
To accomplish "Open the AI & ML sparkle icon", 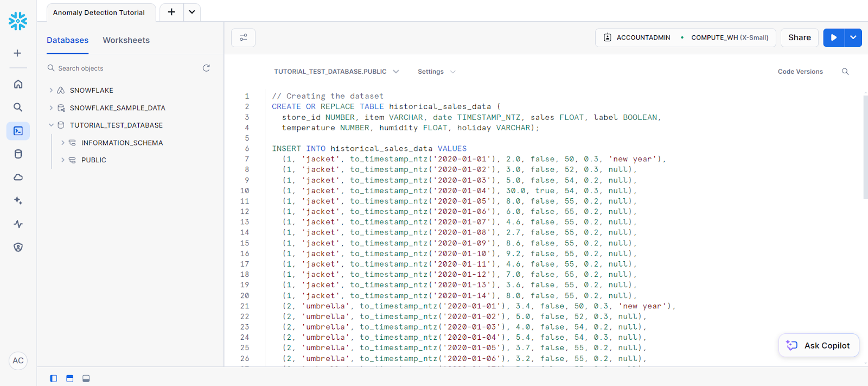I will pyautogui.click(x=18, y=201).
